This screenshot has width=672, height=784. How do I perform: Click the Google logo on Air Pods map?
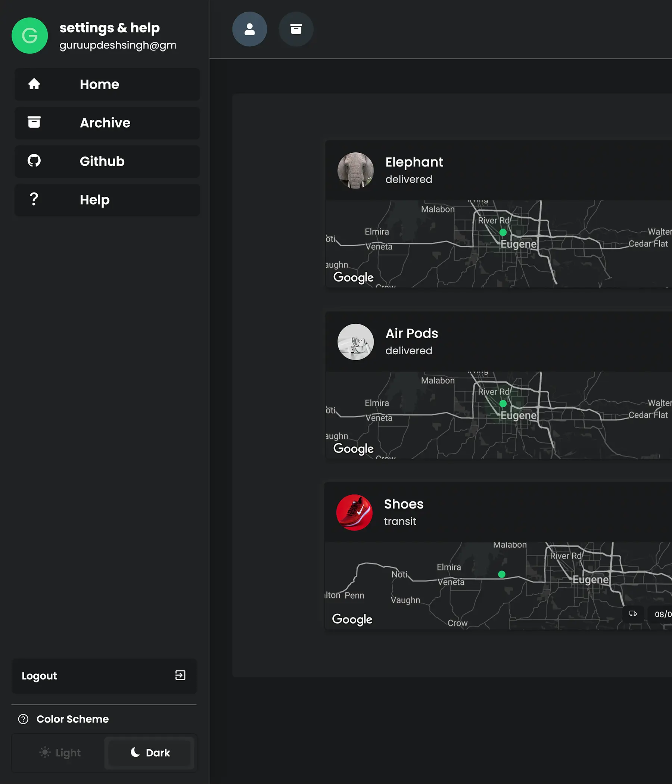(354, 449)
